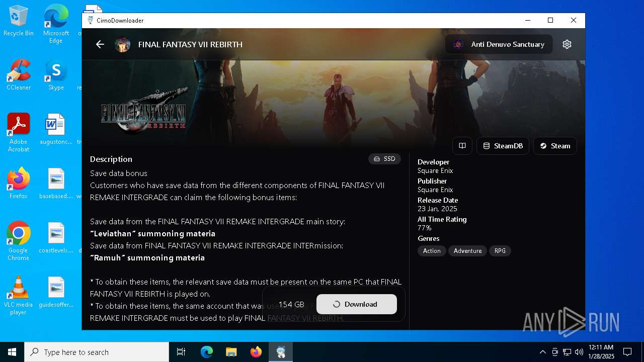Open network status tray icon

(567, 352)
